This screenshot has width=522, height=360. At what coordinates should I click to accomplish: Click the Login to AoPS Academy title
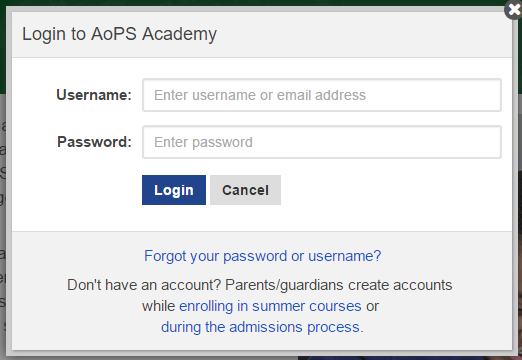(x=119, y=34)
